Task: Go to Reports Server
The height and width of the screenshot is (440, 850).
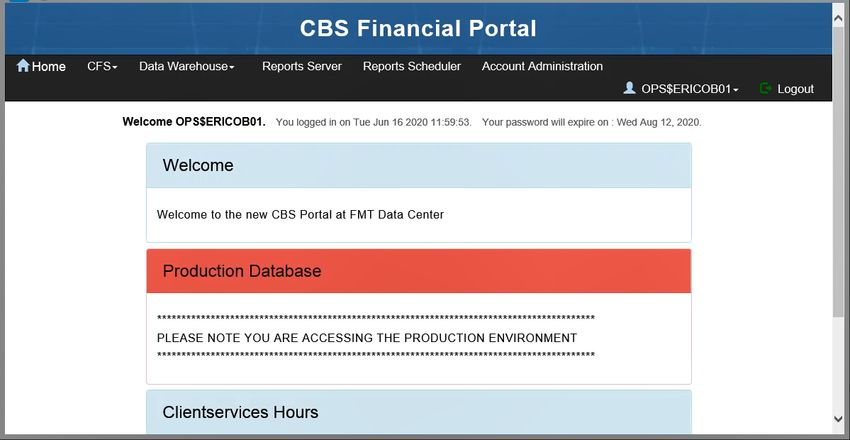Action: point(302,66)
